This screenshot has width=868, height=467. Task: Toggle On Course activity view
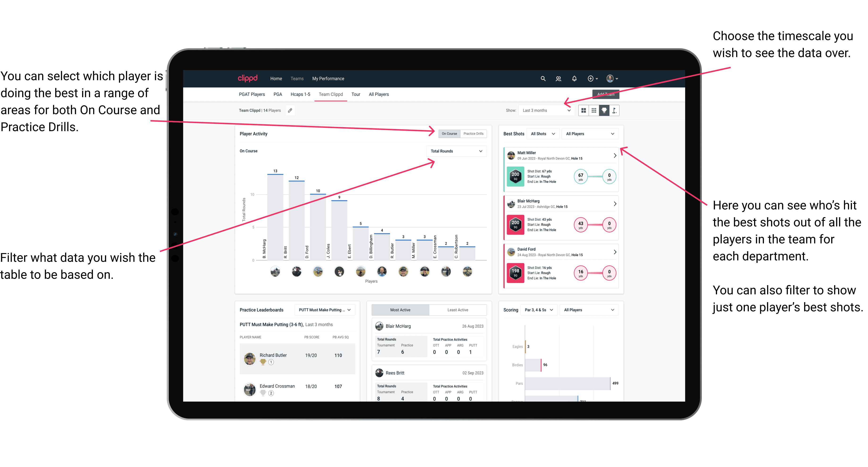click(450, 134)
